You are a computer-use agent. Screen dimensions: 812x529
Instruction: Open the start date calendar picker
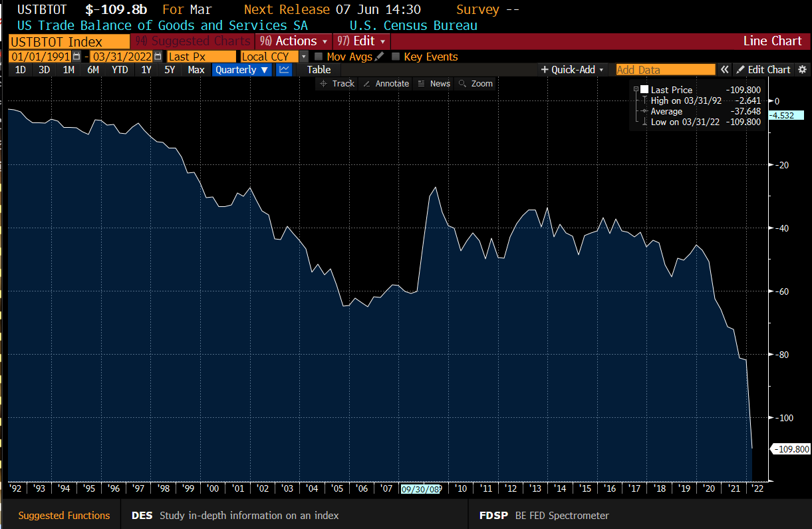coord(77,57)
